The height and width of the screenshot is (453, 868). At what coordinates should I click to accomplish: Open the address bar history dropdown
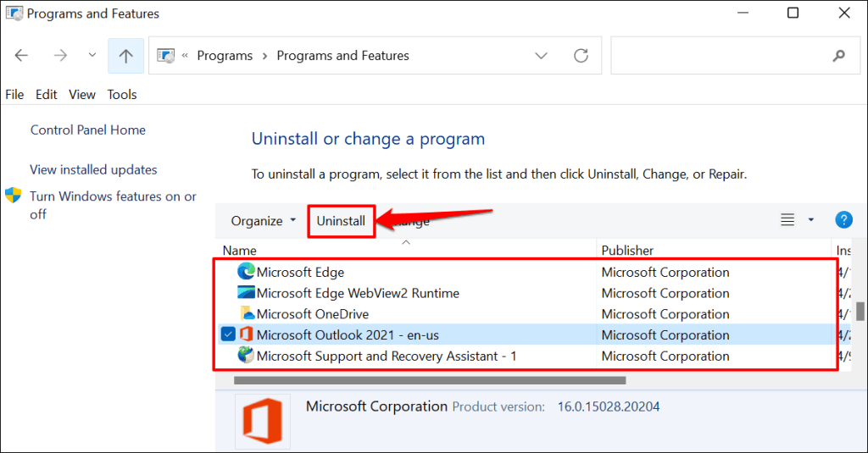tap(541, 56)
